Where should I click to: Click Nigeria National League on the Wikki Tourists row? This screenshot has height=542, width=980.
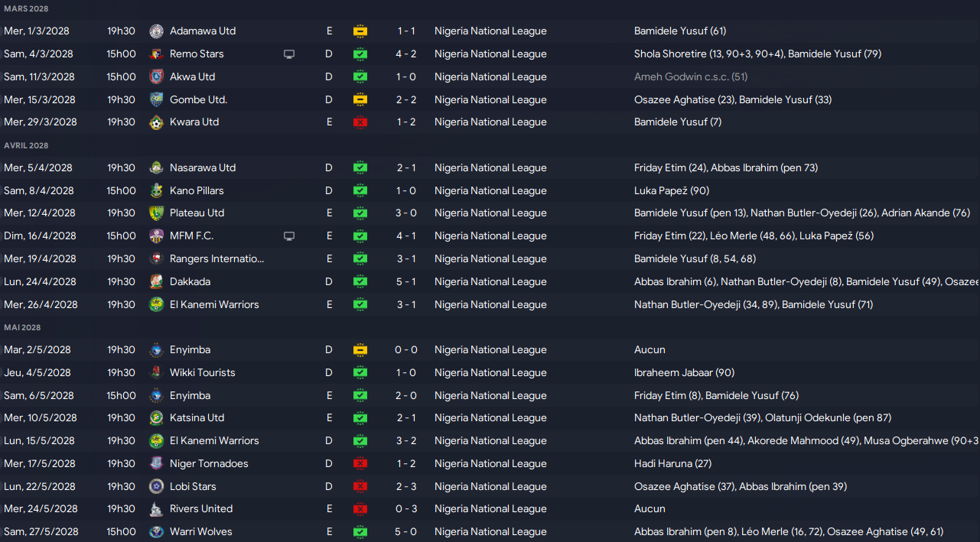coord(490,373)
